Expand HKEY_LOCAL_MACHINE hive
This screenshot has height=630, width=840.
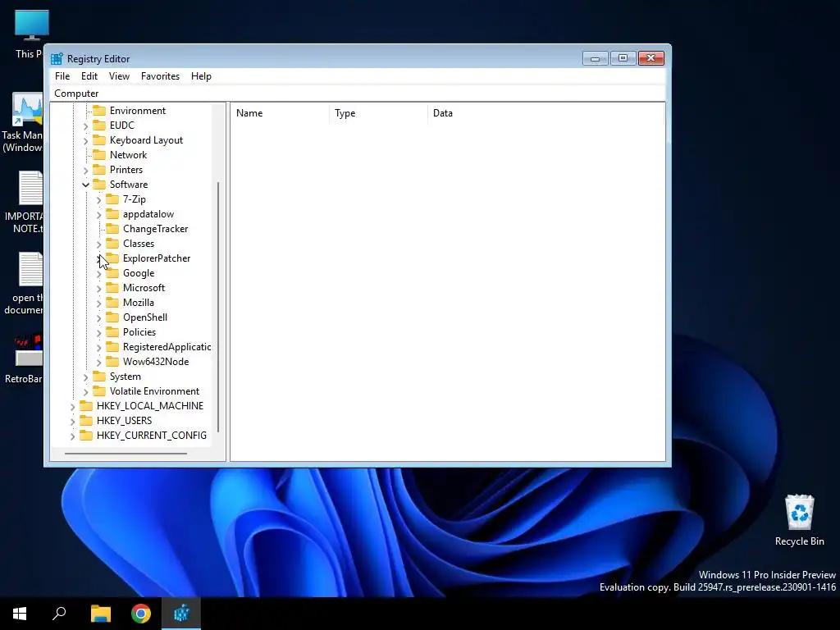(72, 407)
